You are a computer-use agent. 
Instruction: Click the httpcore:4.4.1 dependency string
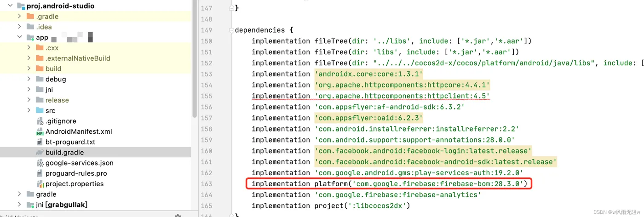(x=402, y=85)
